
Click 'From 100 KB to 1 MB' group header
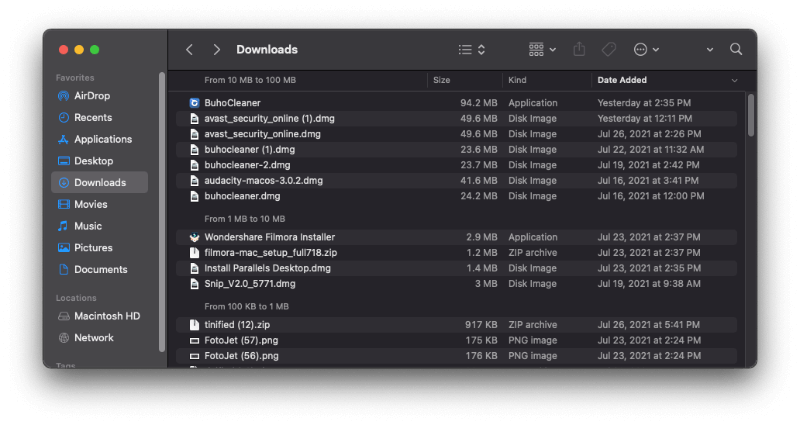(246, 307)
